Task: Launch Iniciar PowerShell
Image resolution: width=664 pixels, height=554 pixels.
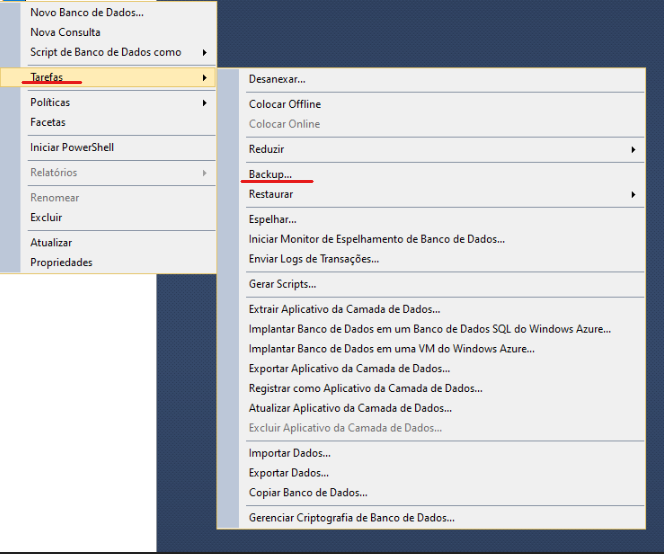Action: (72, 147)
